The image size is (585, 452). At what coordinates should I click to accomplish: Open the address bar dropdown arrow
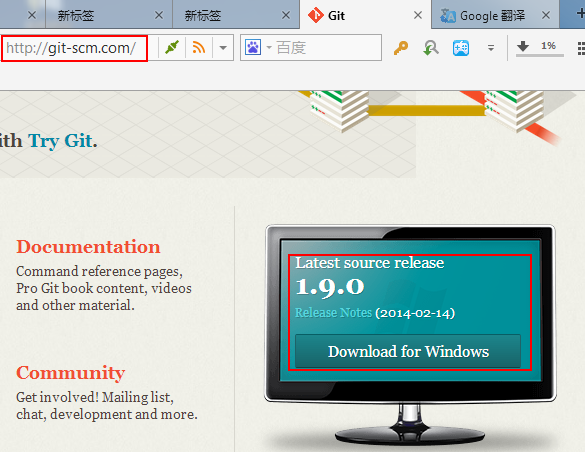(223, 48)
